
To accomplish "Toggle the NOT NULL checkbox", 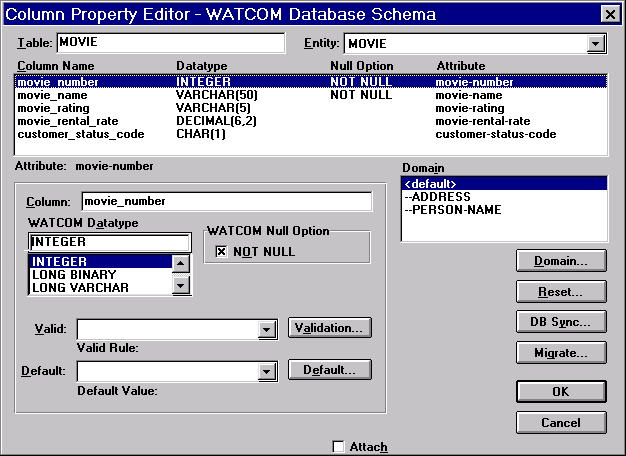I will 222,251.
